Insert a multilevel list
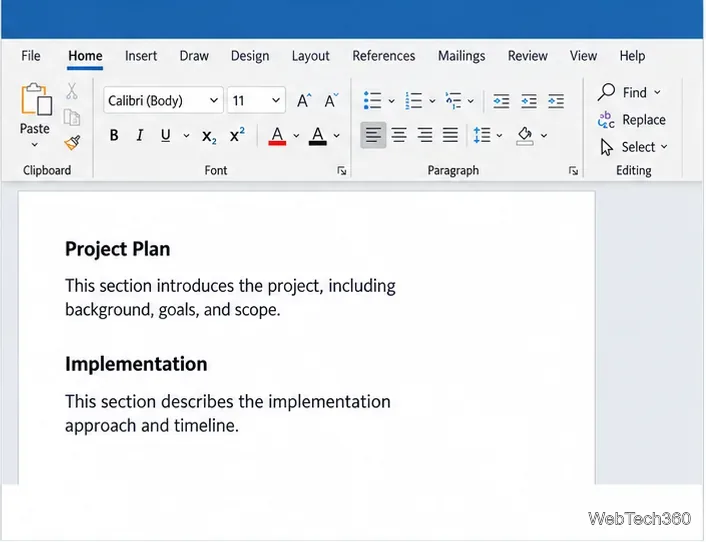The width and height of the screenshot is (706, 542). click(x=453, y=100)
